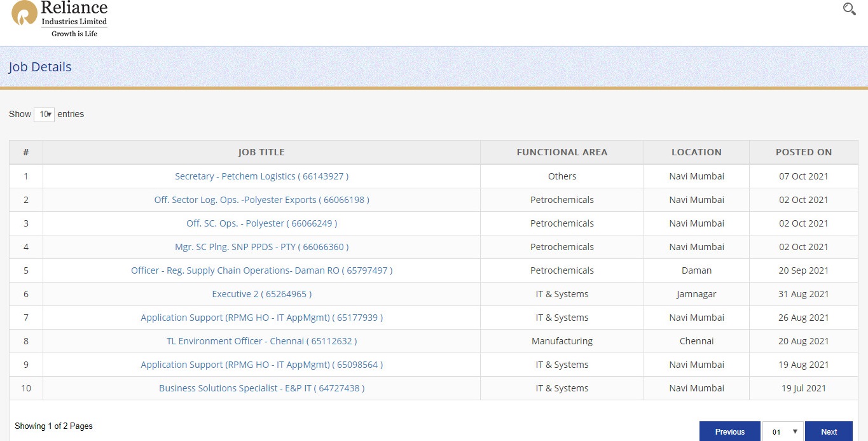868x441 pixels.
Task: Open Officer Reg. Supply Chain Daman job
Action: pyautogui.click(x=261, y=270)
